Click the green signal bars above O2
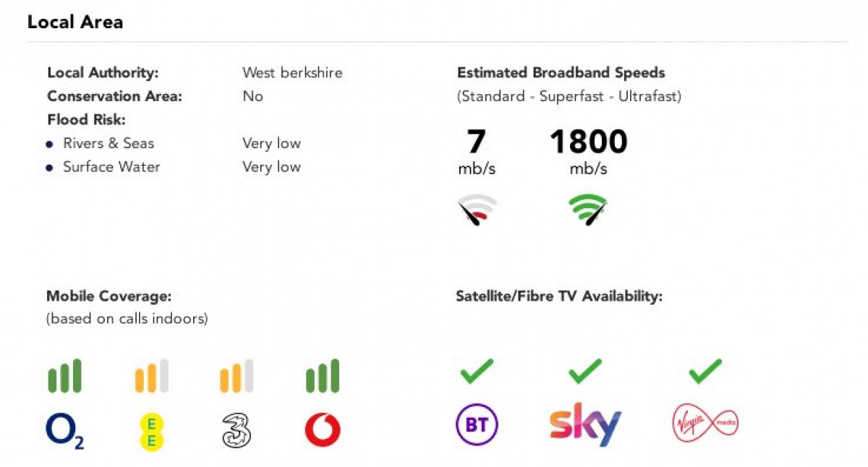Image resolution: width=868 pixels, height=467 pixels. pos(64,376)
